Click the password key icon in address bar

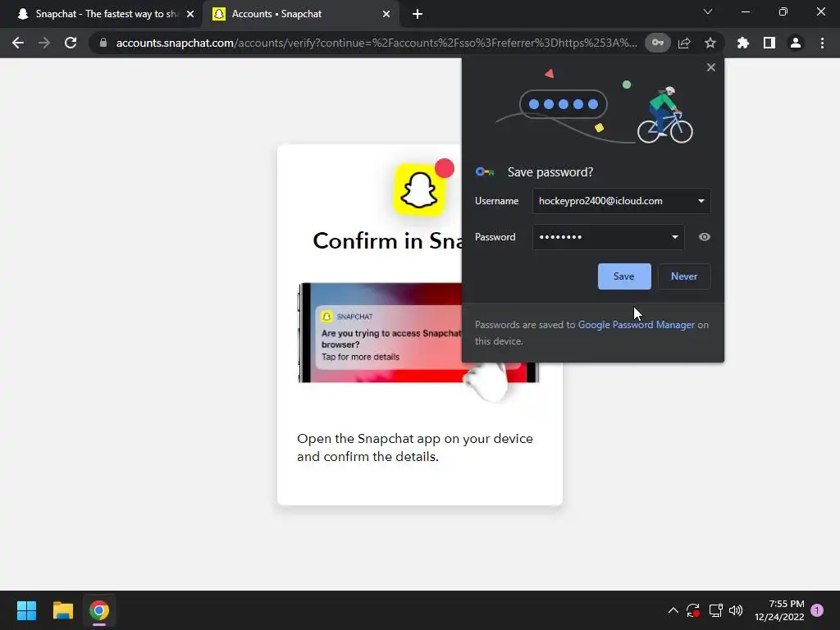658,43
